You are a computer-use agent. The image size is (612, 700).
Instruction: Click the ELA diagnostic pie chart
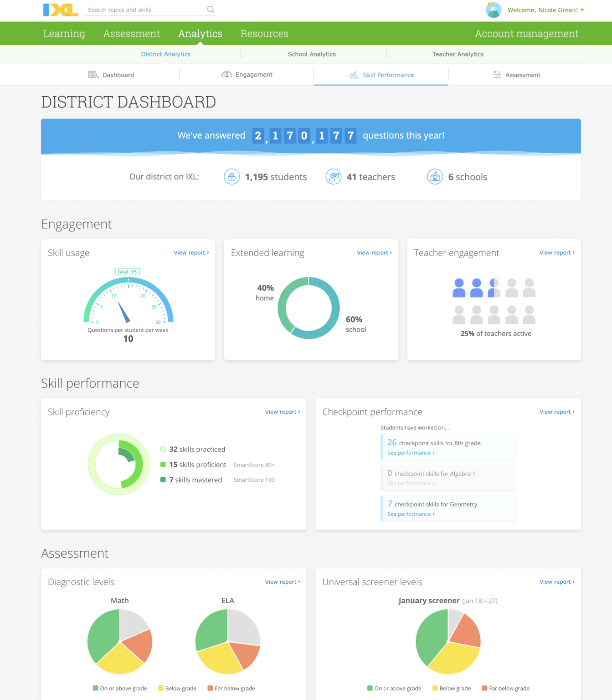pos(228,642)
